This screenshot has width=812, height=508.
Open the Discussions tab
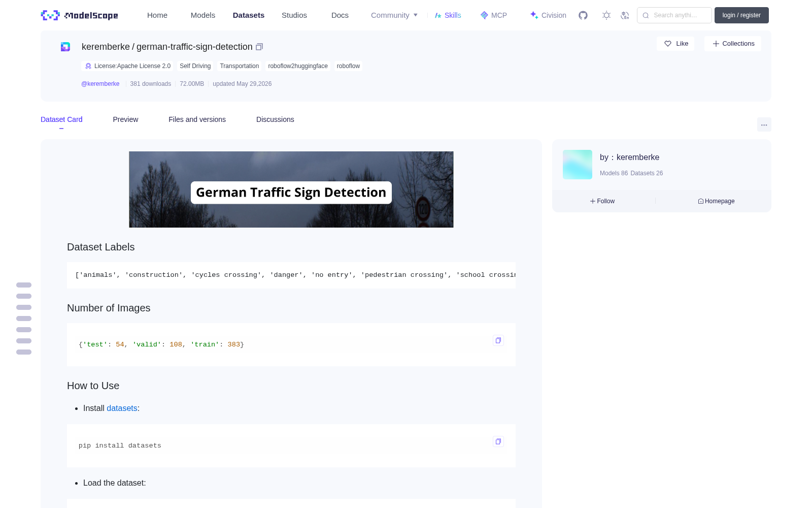275,119
